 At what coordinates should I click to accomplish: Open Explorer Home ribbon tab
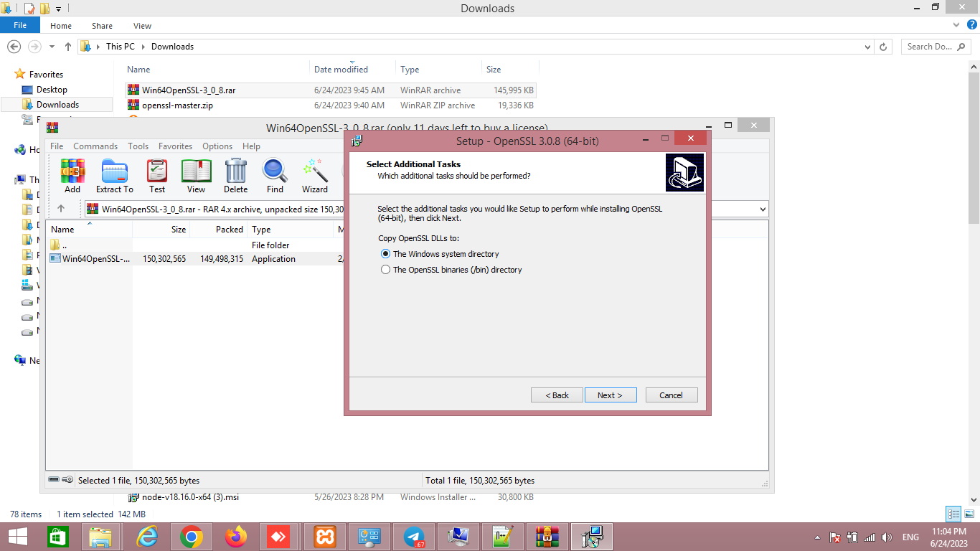click(x=61, y=26)
